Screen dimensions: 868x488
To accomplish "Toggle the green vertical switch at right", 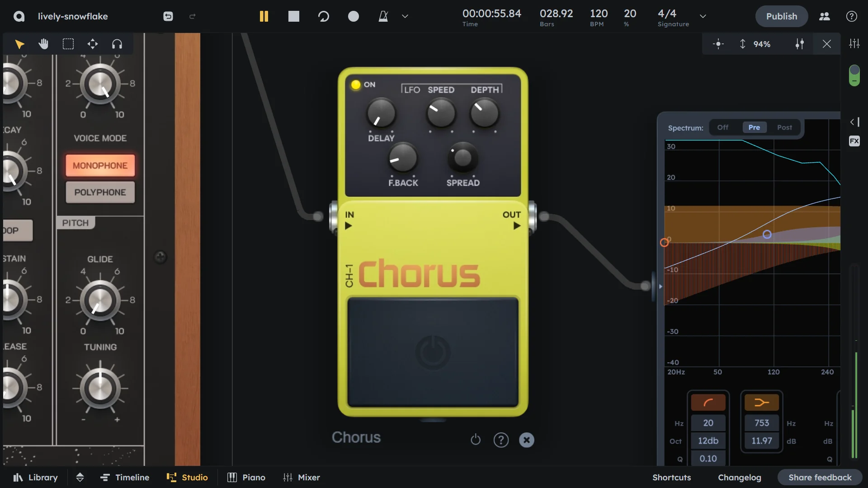I will (x=854, y=75).
